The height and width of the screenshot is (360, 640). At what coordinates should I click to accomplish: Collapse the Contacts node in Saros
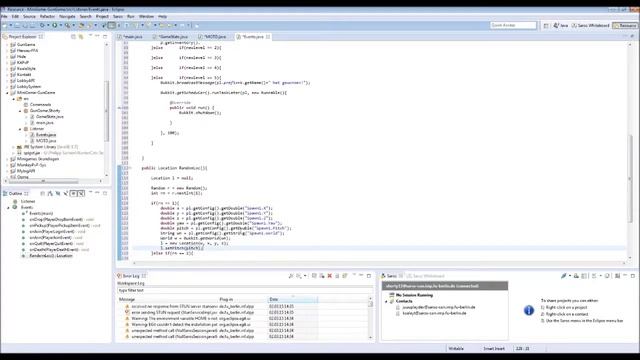click(x=386, y=301)
